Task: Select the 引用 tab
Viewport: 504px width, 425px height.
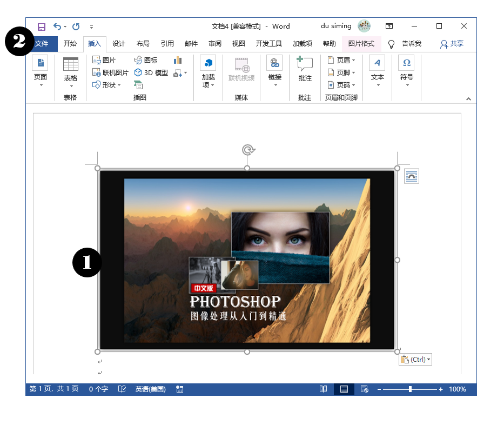Action: (167, 44)
